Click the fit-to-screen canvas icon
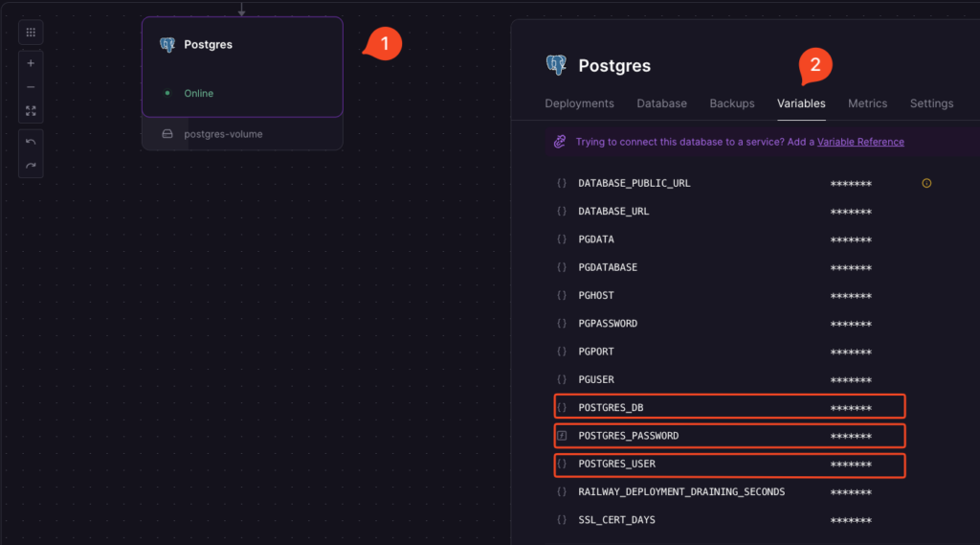The width and height of the screenshot is (980, 545). pos(31,111)
